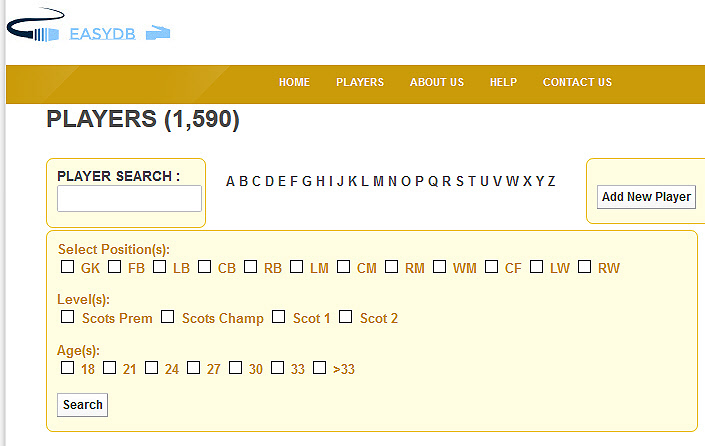
Task: Filter players by letter S
Action: pyautogui.click(x=460, y=181)
